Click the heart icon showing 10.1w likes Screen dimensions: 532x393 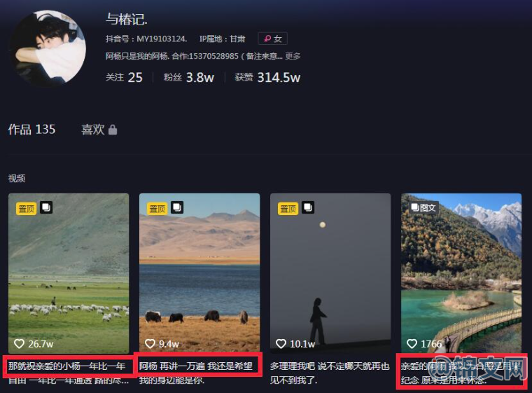pos(281,344)
